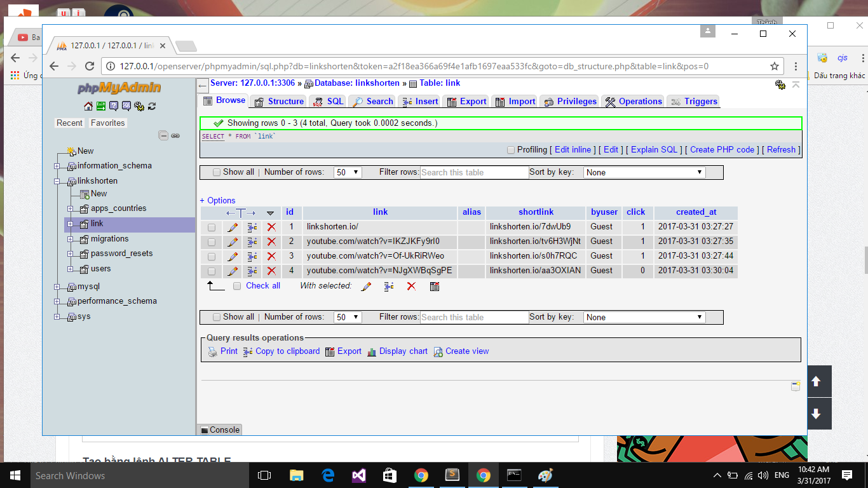Open the top Sort by key dropdown
The height and width of the screenshot is (488, 868).
point(644,172)
